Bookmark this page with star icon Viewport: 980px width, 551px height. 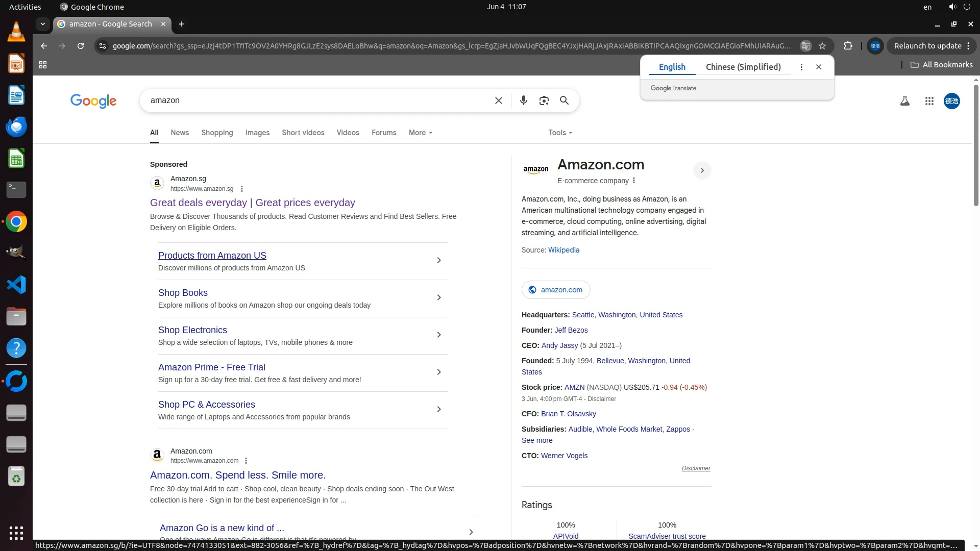click(822, 46)
